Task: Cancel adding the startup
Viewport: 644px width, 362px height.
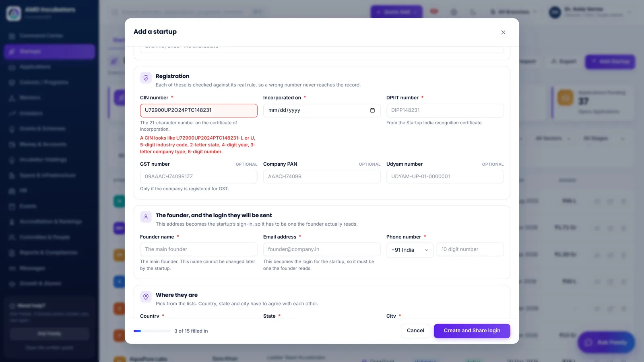Action: [415, 331]
